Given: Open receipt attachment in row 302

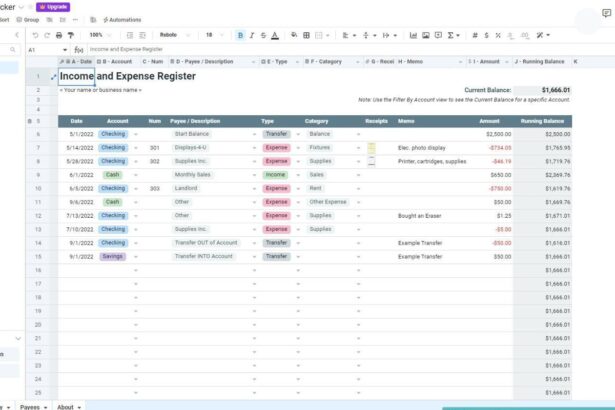Looking at the screenshot, I should point(371,161).
